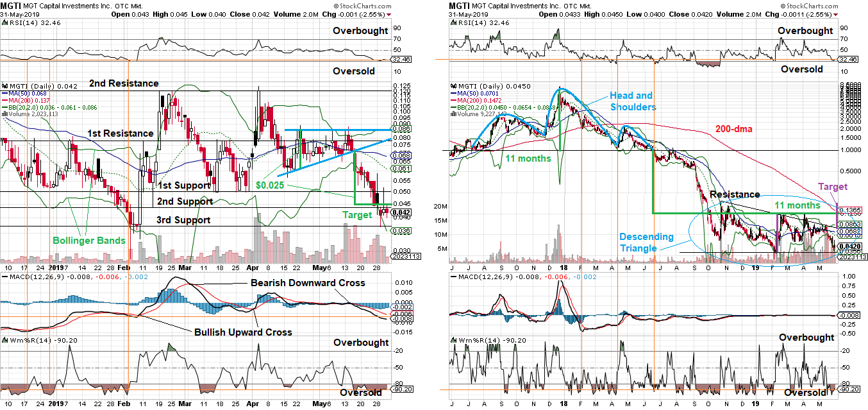Click the candlestick icon beside MGTI (Daily) on left chart
Image resolution: width=868 pixels, height=410 pixels.
tap(5, 85)
